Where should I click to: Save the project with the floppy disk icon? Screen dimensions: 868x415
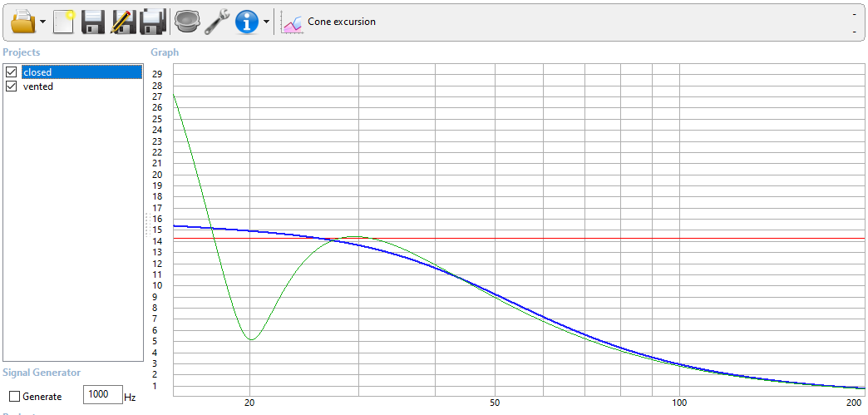pos(93,22)
